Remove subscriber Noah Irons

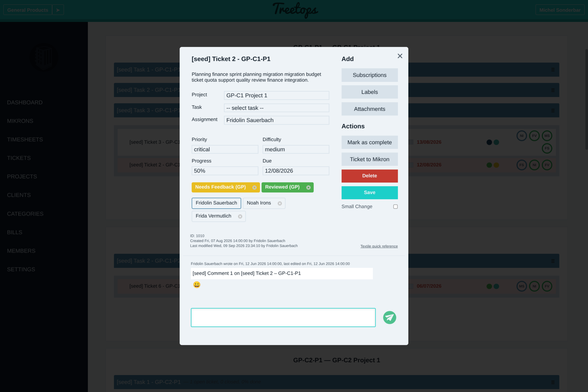point(280,203)
